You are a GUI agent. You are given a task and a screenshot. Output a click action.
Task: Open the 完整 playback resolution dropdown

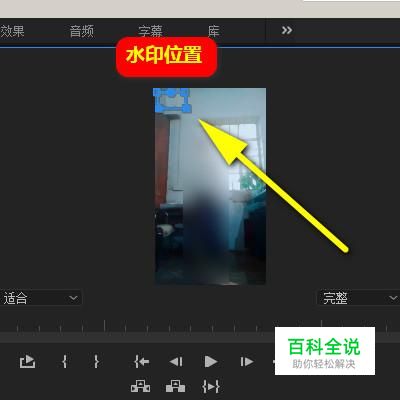359,298
